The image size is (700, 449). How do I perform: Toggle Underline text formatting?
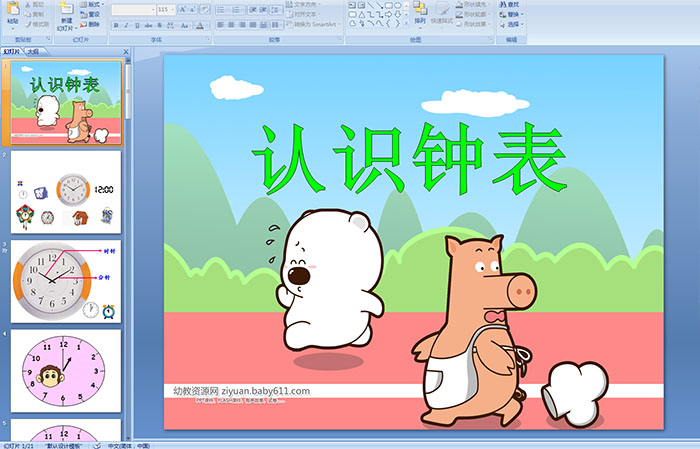point(135,24)
